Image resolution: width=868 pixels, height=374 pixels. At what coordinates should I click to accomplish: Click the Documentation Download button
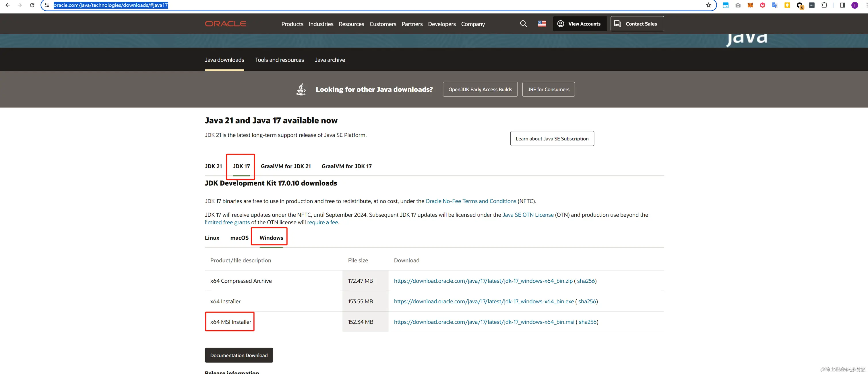pos(239,355)
